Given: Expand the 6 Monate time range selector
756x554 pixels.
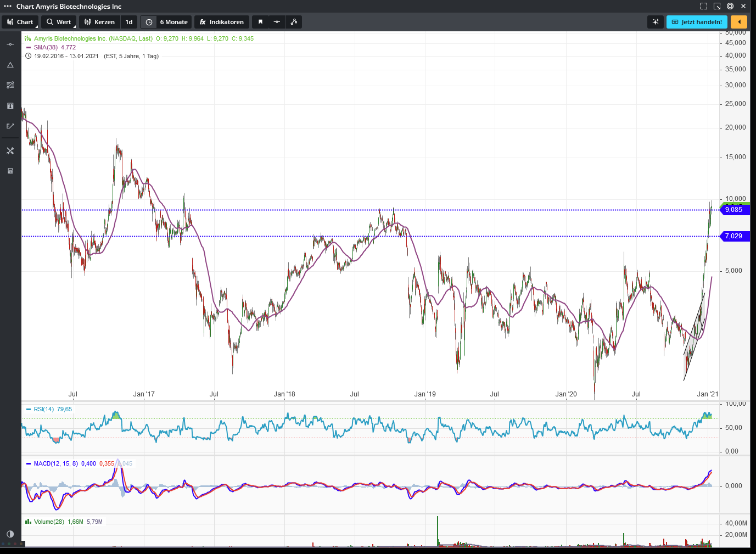Looking at the screenshot, I should (167, 22).
